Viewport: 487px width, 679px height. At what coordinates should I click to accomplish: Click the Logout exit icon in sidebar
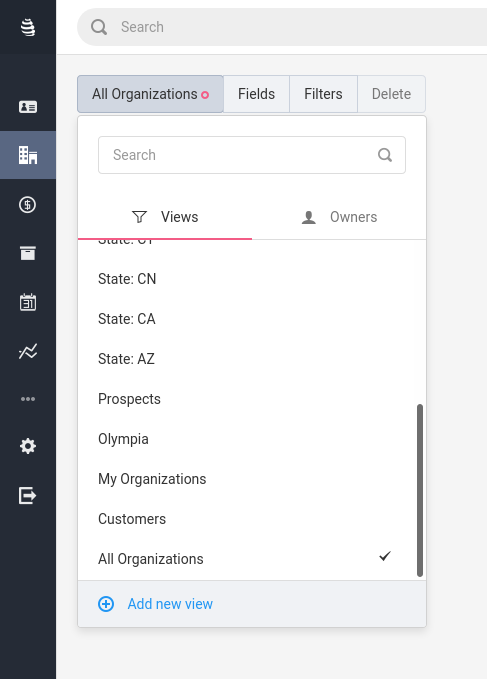(x=28, y=495)
